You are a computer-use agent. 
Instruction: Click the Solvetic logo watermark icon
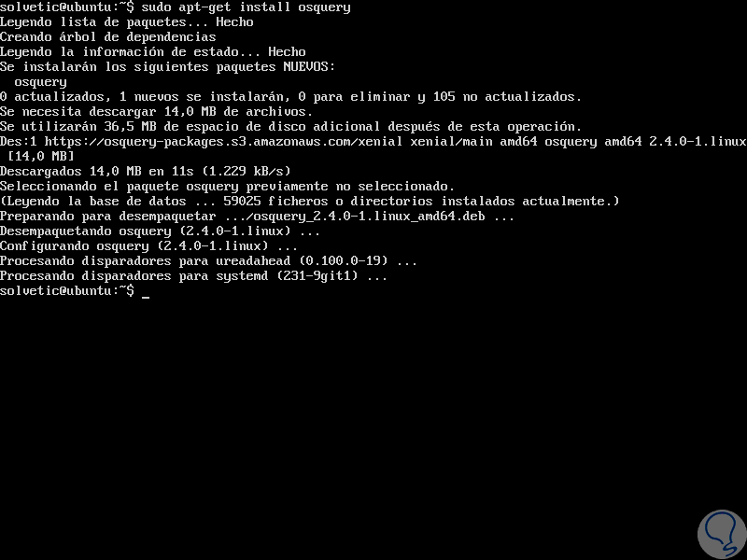click(722, 535)
